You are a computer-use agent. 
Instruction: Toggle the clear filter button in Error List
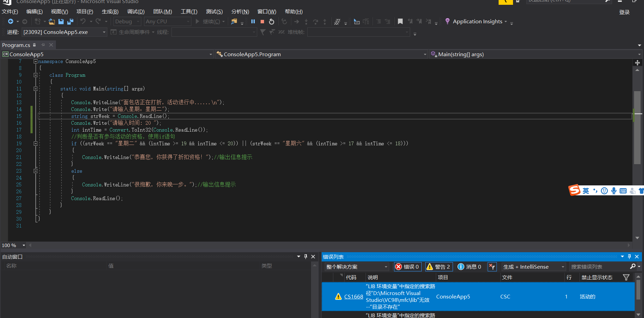[492, 267]
